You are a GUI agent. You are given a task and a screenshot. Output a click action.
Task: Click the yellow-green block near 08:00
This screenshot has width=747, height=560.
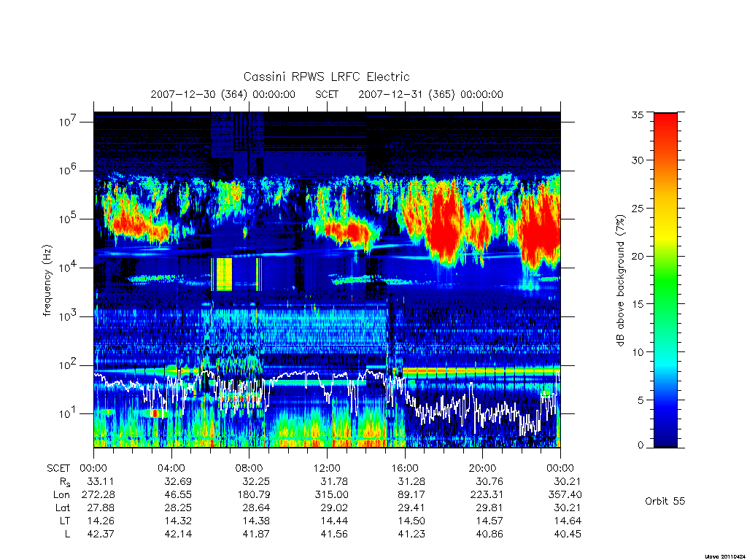[x=224, y=274]
